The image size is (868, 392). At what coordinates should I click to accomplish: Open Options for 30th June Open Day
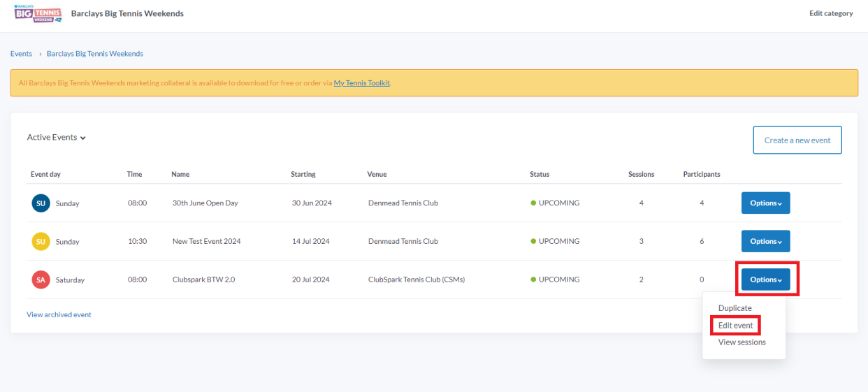pyautogui.click(x=765, y=203)
